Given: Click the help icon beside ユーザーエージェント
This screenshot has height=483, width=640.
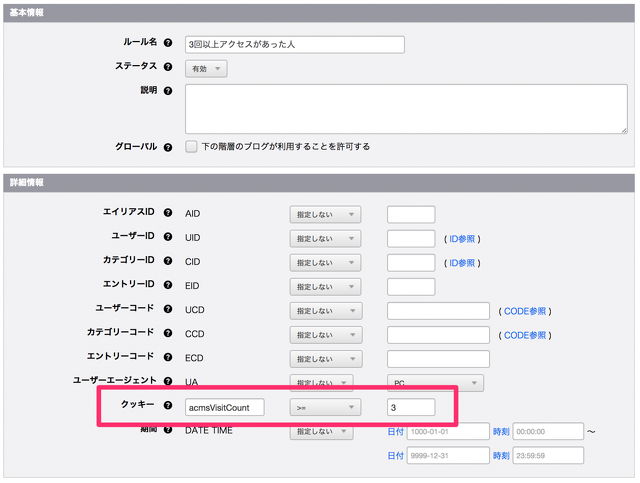Looking at the screenshot, I should point(167,382).
